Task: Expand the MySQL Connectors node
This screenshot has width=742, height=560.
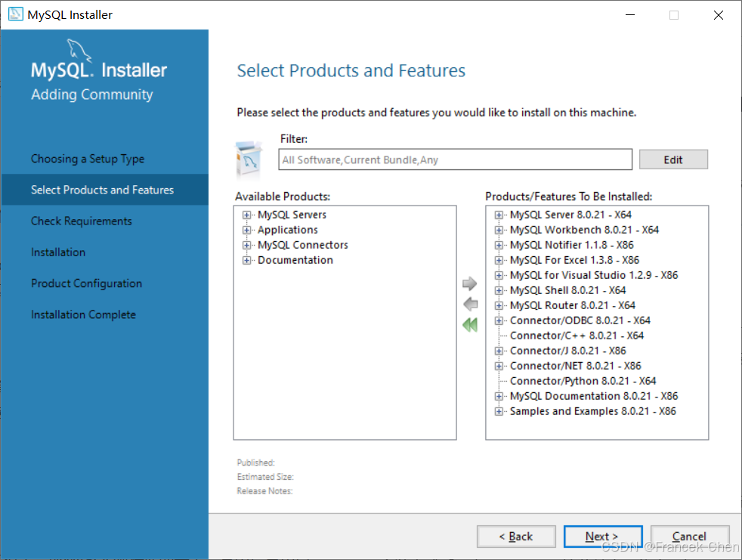Action: [x=246, y=245]
